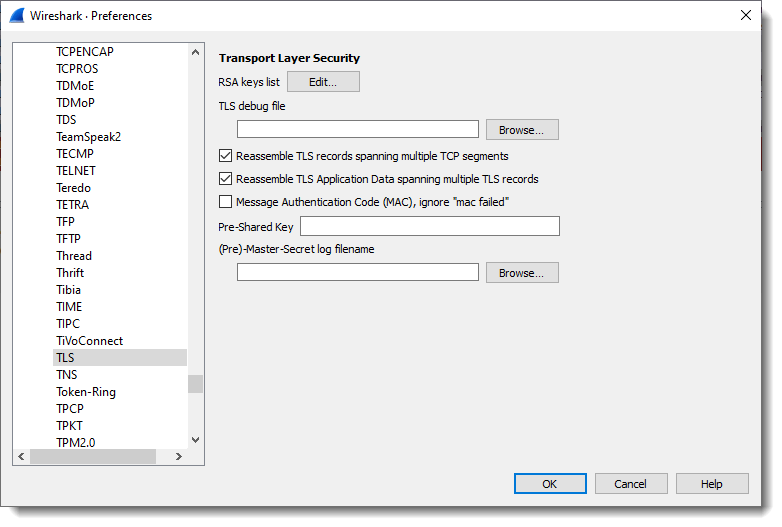This screenshot has width=782, height=527.
Task: Browse for TLS debug file
Action: coord(521,129)
